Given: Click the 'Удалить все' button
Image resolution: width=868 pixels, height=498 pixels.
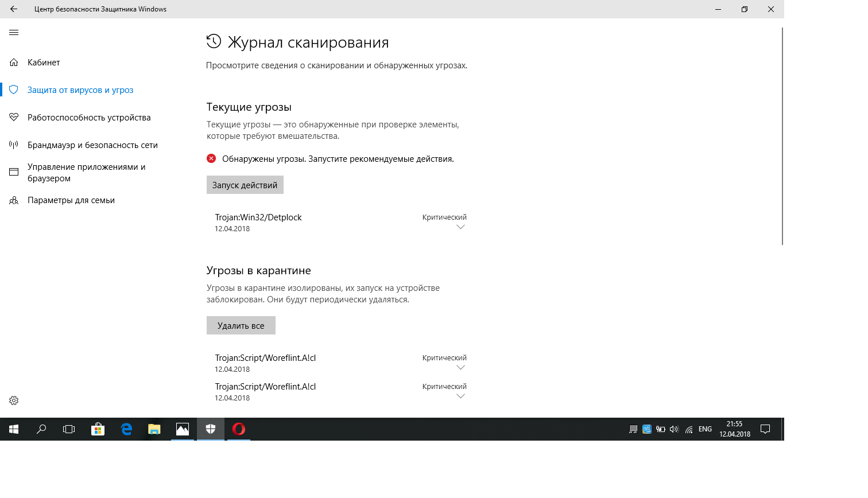Looking at the screenshot, I should tap(241, 325).
